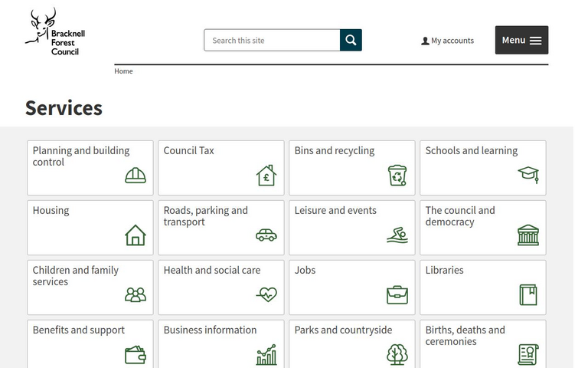
Task: Click the swimmer leisure icon
Action: pos(397,235)
